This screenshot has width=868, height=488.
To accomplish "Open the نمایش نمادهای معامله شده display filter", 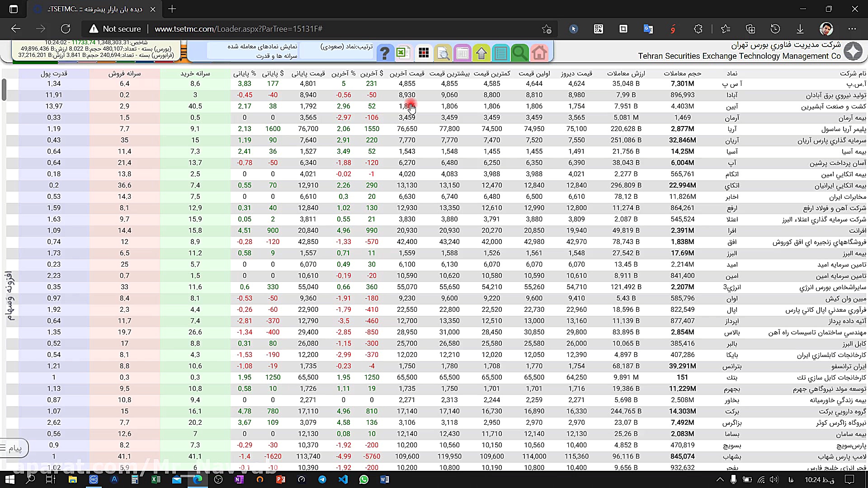I will coord(262,47).
